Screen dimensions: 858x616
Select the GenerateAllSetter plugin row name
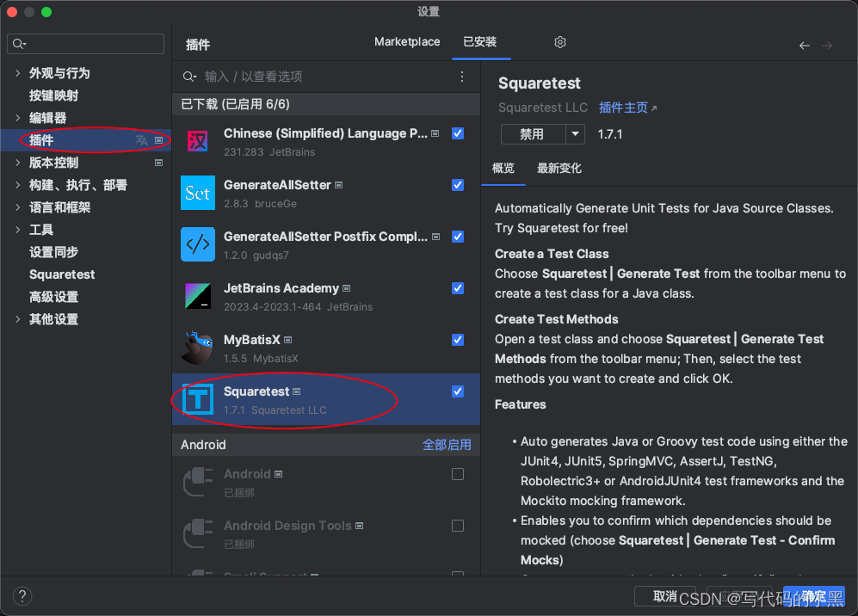277,185
